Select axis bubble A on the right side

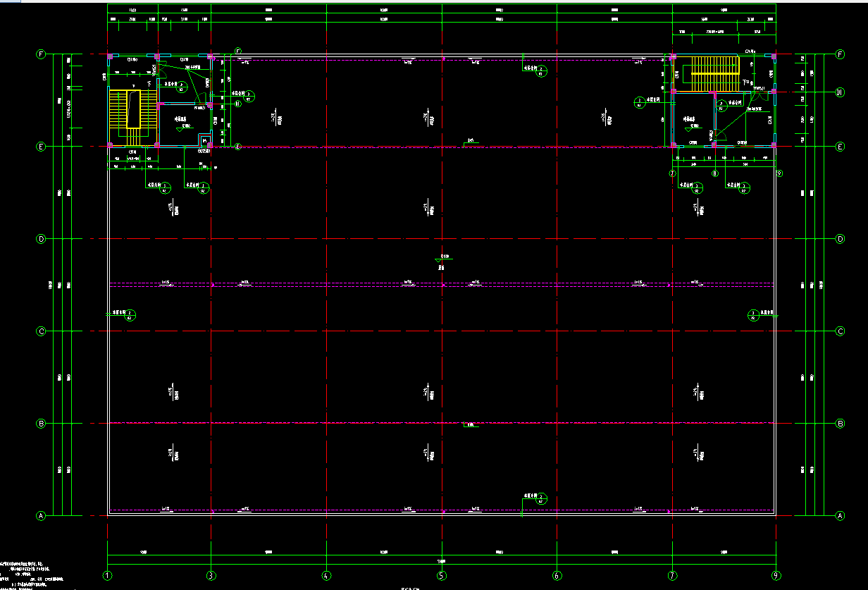(x=840, y=516)
